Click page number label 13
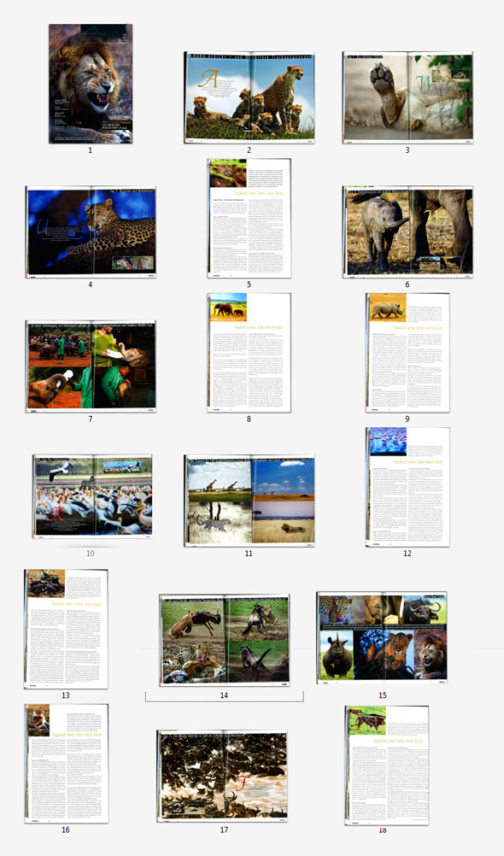 coord(66,695)
